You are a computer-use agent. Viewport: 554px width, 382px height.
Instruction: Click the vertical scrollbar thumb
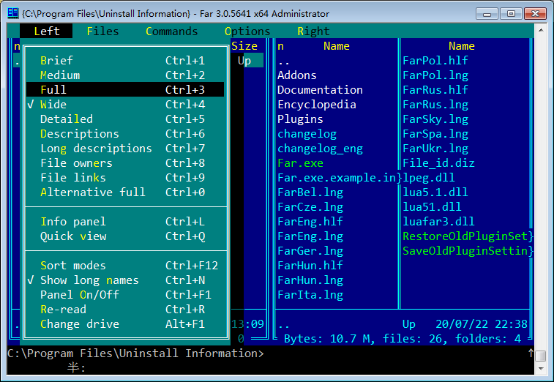[x=541, y=356]
